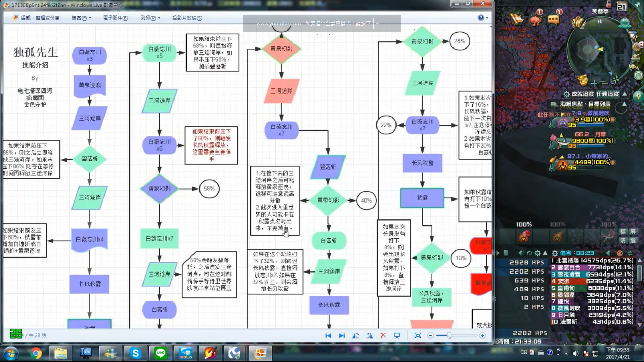Click the 標 button
Viewport: 644px width, 362px height.
tap(623, 232)
